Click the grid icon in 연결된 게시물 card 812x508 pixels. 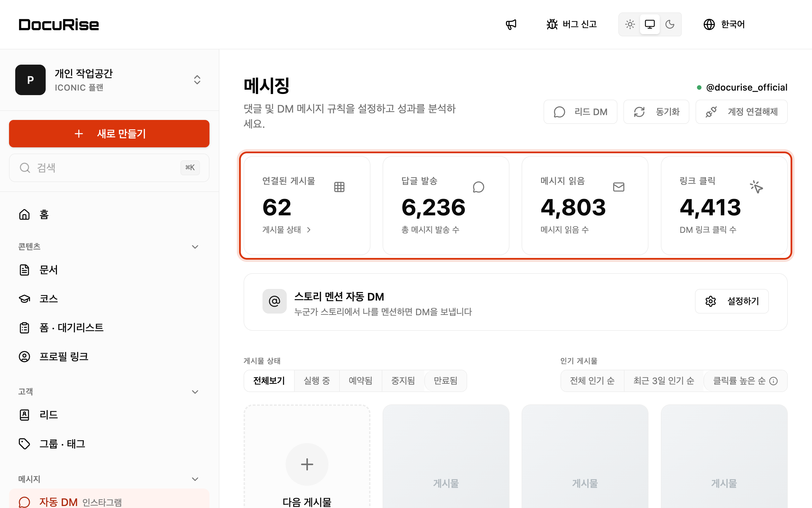tap(339, 187)
